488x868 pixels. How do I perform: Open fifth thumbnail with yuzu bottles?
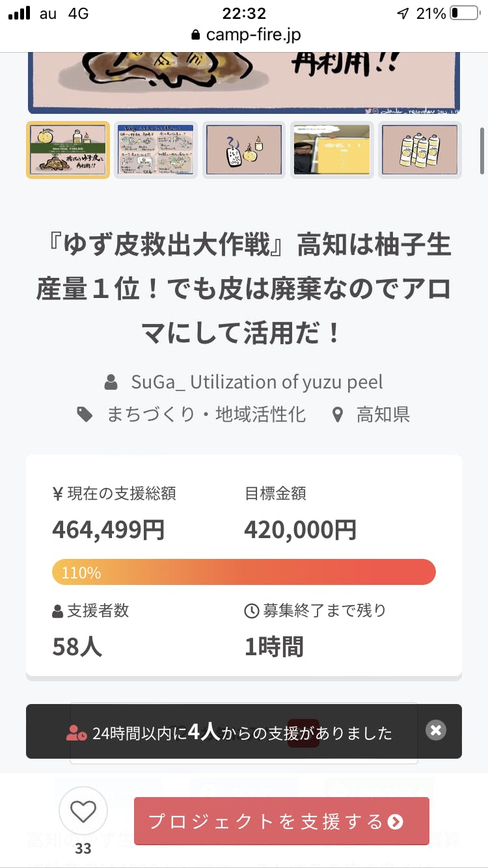coord(420,150)
